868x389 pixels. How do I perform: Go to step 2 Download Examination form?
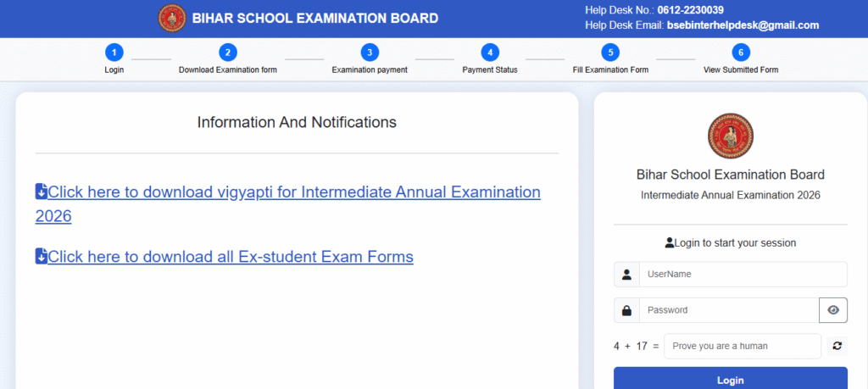(227, 53)
